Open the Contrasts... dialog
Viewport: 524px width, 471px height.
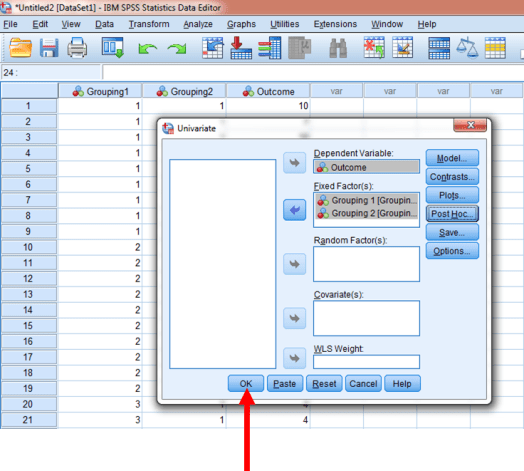coord(452,176)
